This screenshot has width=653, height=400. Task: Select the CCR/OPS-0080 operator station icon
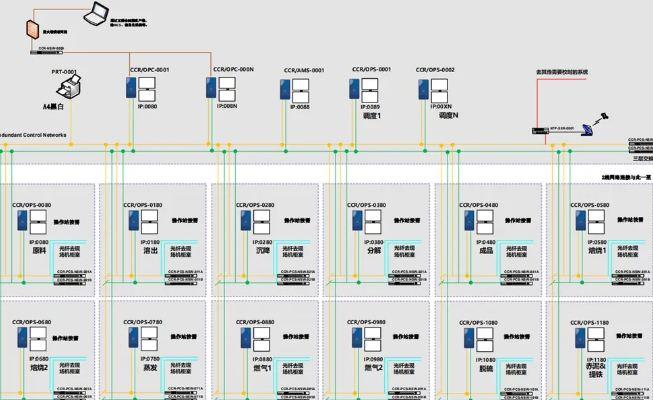32,222
